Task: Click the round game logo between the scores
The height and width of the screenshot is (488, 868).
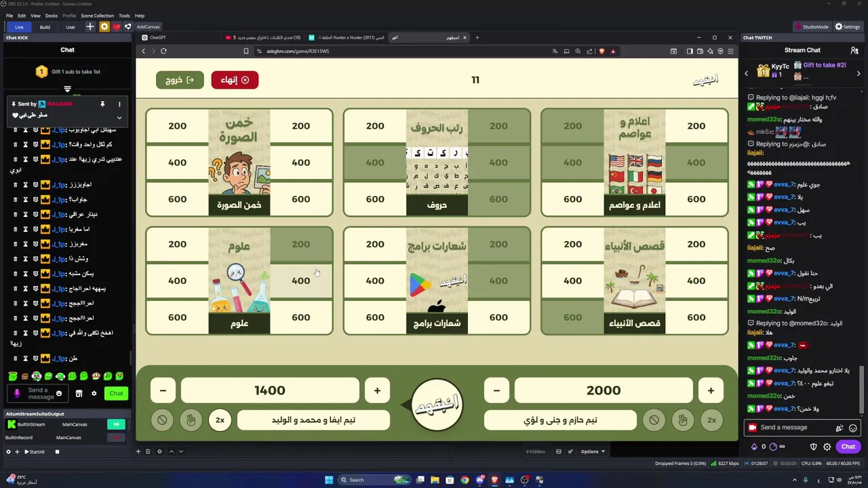Action: tap(437, 405)
